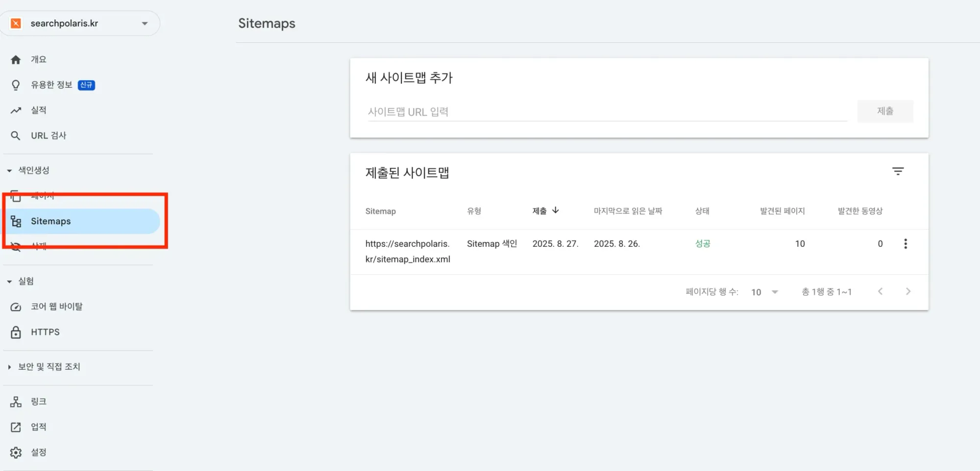The image size is (980, 471).
Task: Open the searchpolaris.kr property dropdown
Action: 144,23
